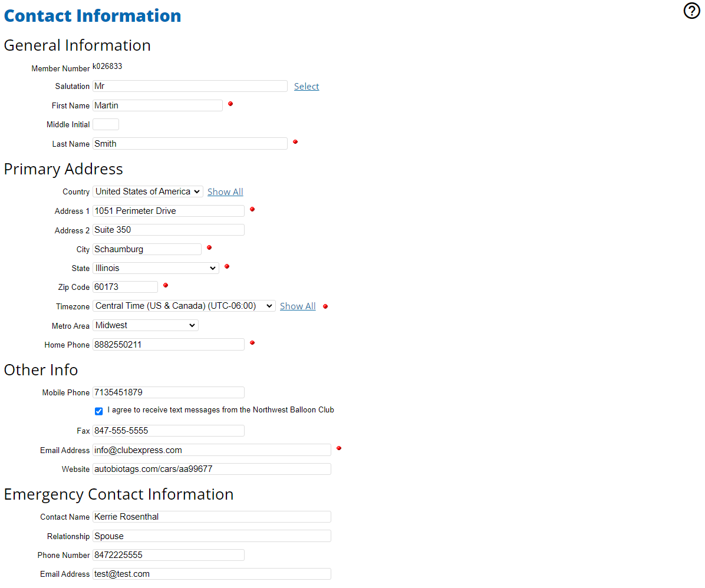Select the Address 2 field
The height and width of the screenshot is (588, 705).
[168, 230]
